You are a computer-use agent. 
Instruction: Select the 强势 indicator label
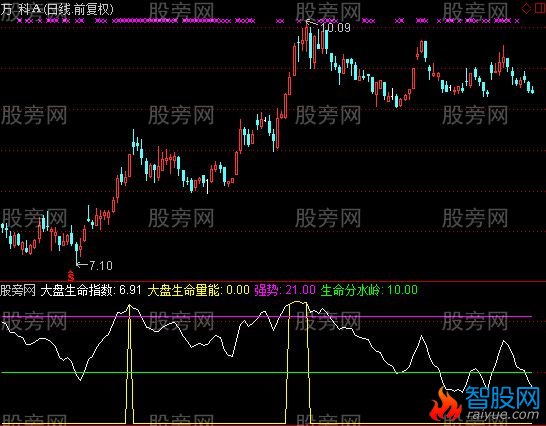[267, 290]
